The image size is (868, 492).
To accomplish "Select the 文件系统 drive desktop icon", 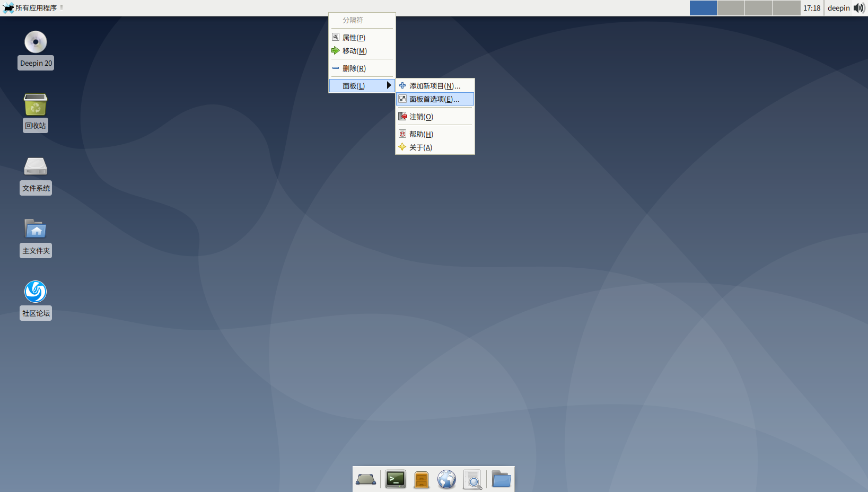I will pos(36,175).
